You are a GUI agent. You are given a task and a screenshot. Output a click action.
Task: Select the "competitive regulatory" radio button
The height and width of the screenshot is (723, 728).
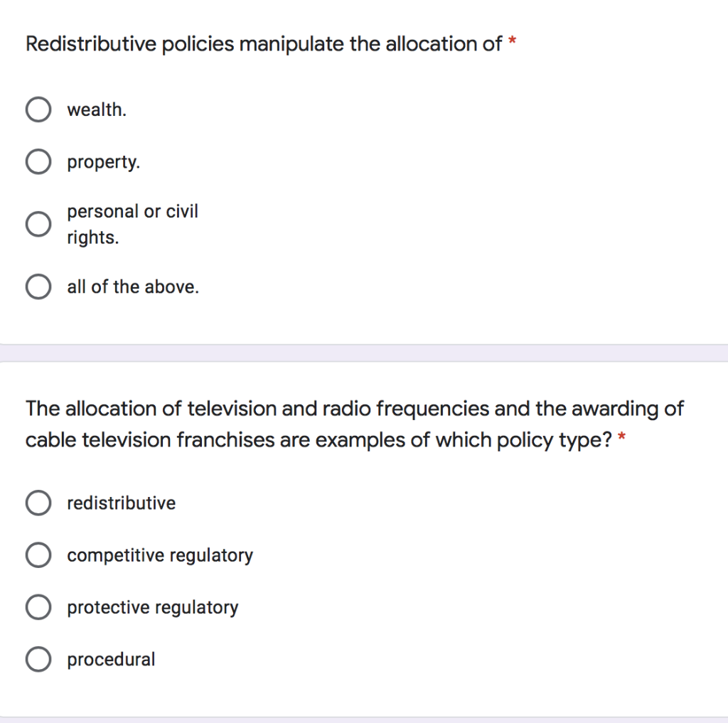coord(38,555)
